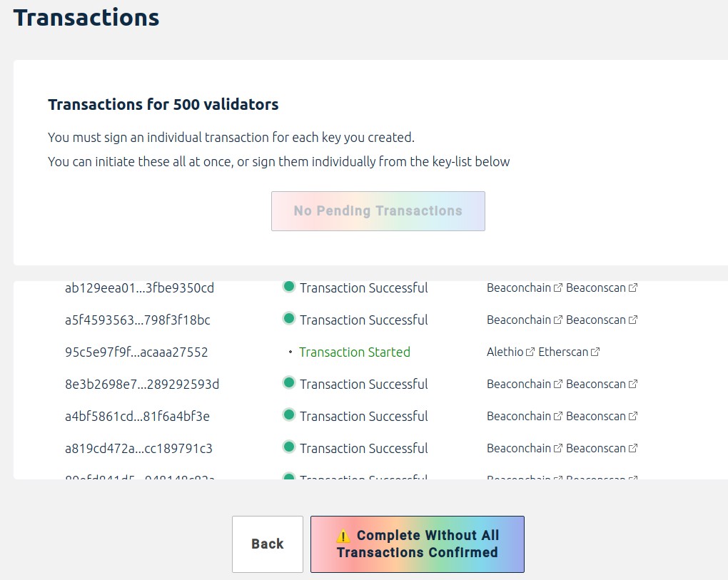This screenshot has width=728, height=580.
Task: Click the No Pending Transactions button
Action: 378,210
